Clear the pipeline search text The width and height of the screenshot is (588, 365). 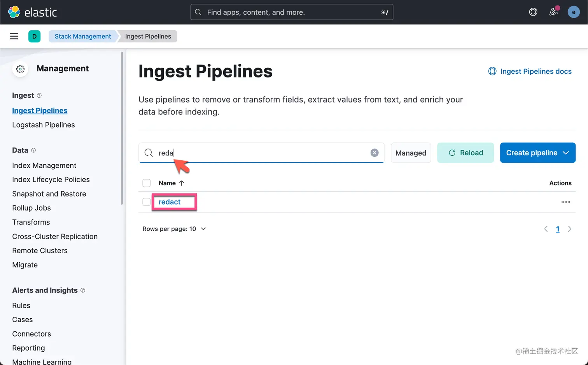(374, 153)
